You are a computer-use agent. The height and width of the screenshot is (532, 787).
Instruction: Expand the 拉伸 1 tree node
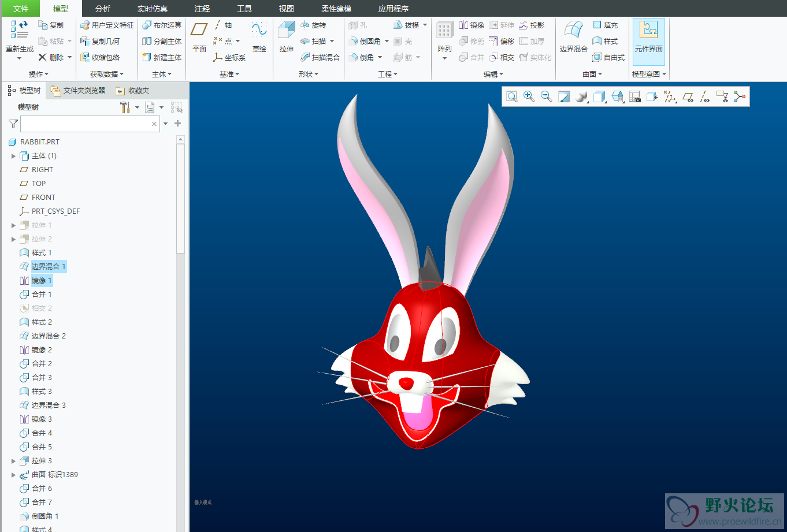pyautogui.click(x=13, y=225)
